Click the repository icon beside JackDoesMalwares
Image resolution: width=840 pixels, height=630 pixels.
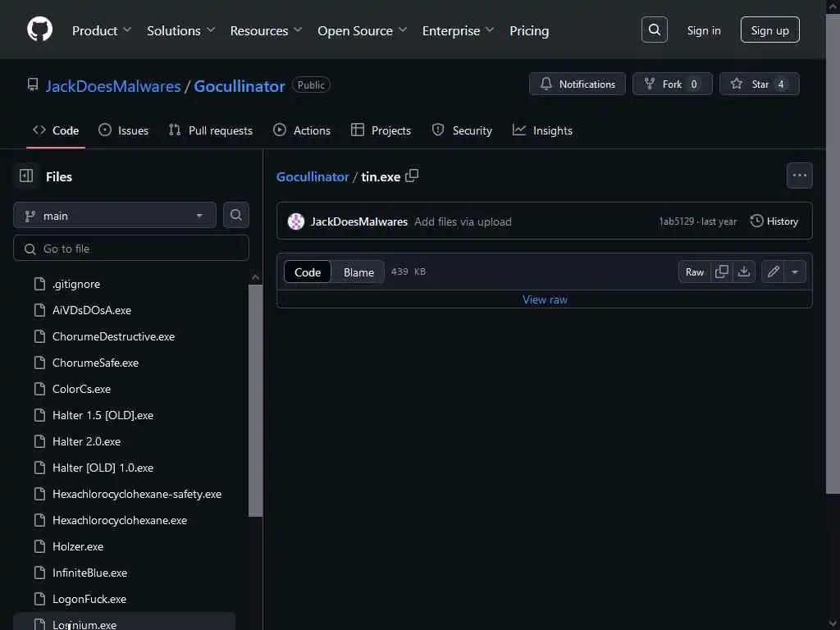coord(33,84)
